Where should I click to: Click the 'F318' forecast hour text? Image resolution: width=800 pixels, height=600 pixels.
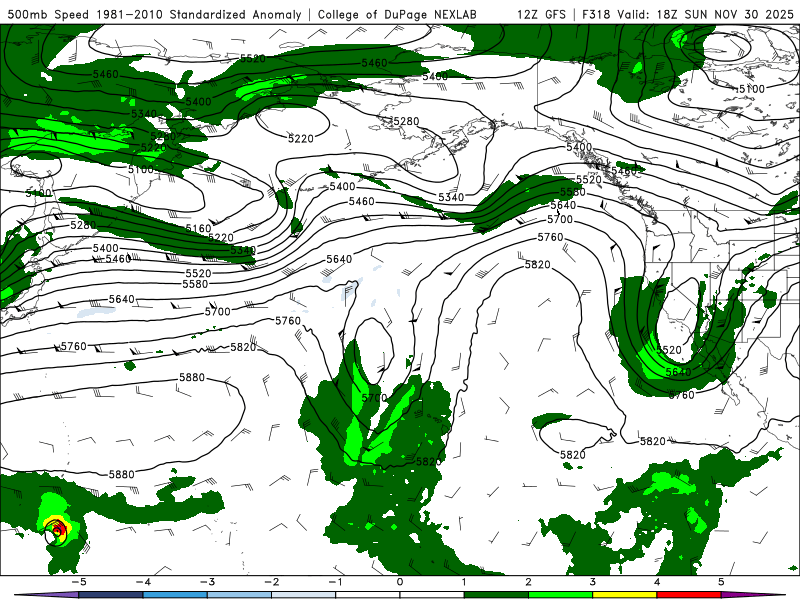[x=596, y=14]
